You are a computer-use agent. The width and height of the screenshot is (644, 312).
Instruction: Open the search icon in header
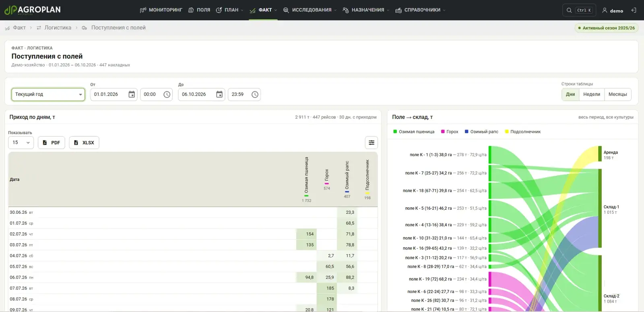569,10
